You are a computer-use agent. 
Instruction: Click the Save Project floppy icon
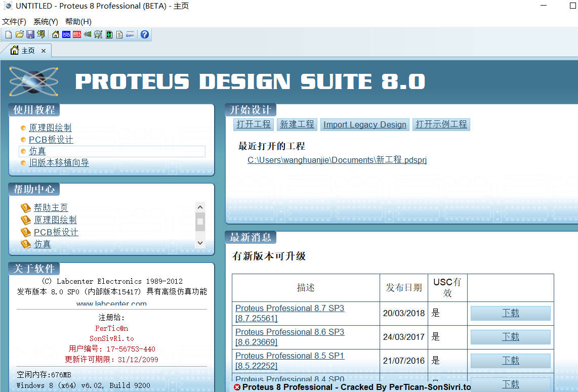30,34
